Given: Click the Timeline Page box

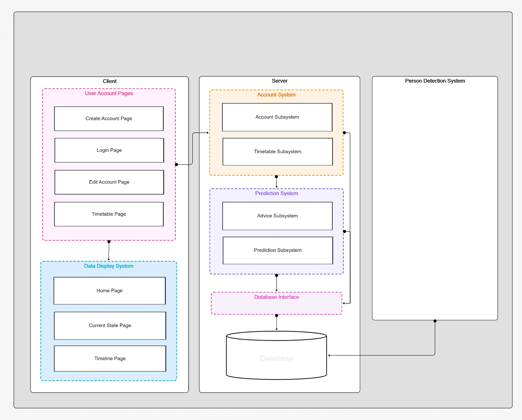Looking at the screenshot, I should click(110, 359).
